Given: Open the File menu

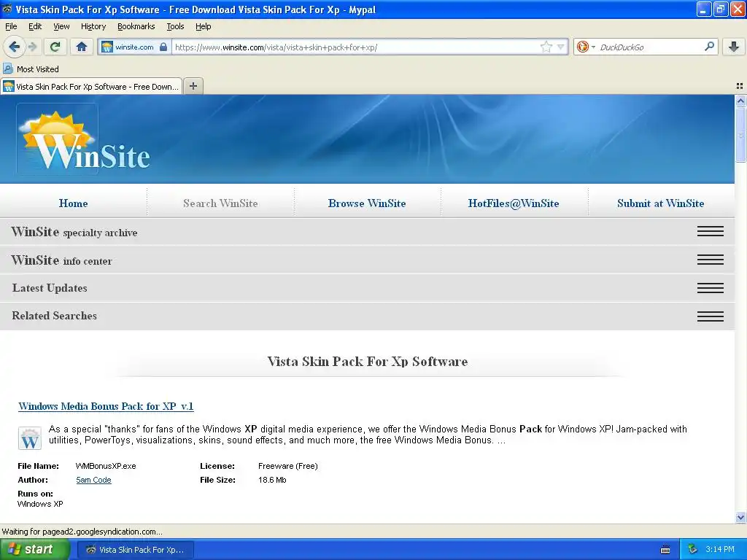Looking at the screenshot, I should 11,26.
